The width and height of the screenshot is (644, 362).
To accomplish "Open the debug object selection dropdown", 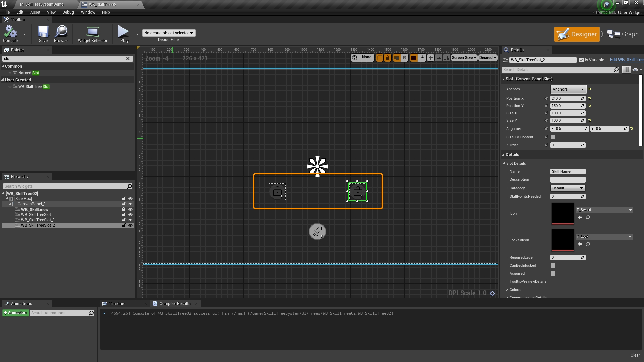I will pos(168,33).
